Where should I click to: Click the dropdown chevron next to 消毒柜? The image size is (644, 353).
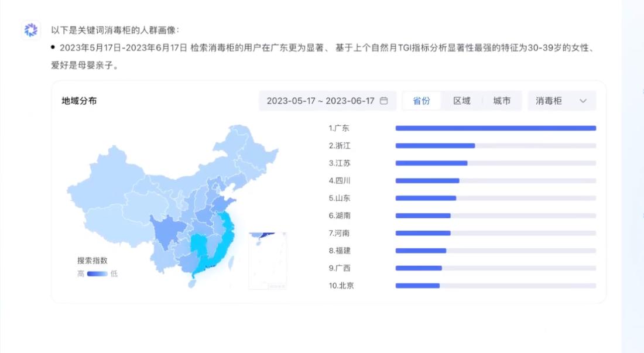[x=583, y=101]
